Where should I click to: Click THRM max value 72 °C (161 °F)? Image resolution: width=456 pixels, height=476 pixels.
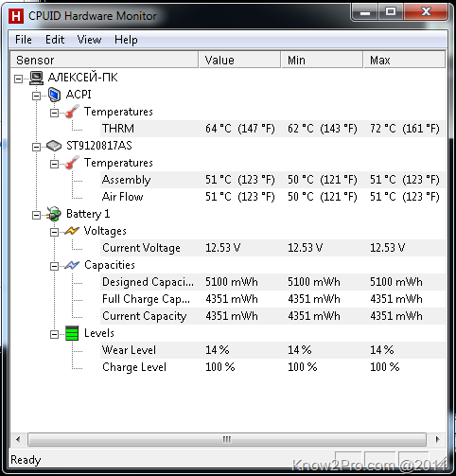405,129
